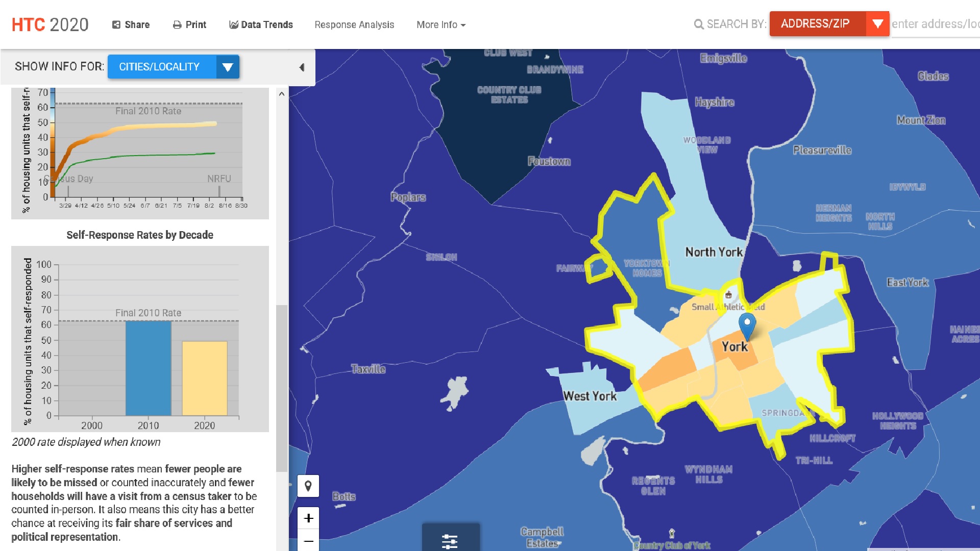Open the map filter sliders panel
The width and height of the screenshot is (980, 551).
point(450,540)
